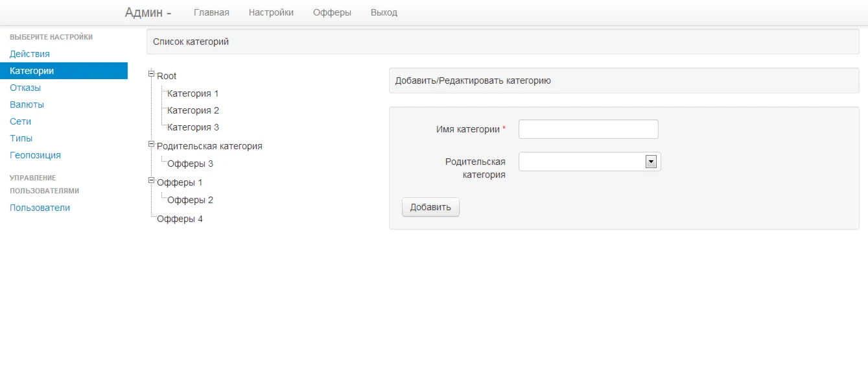Open the Валюты sidebar link
The width and height of the screenshot is (868, 366).
pos(27,104)
